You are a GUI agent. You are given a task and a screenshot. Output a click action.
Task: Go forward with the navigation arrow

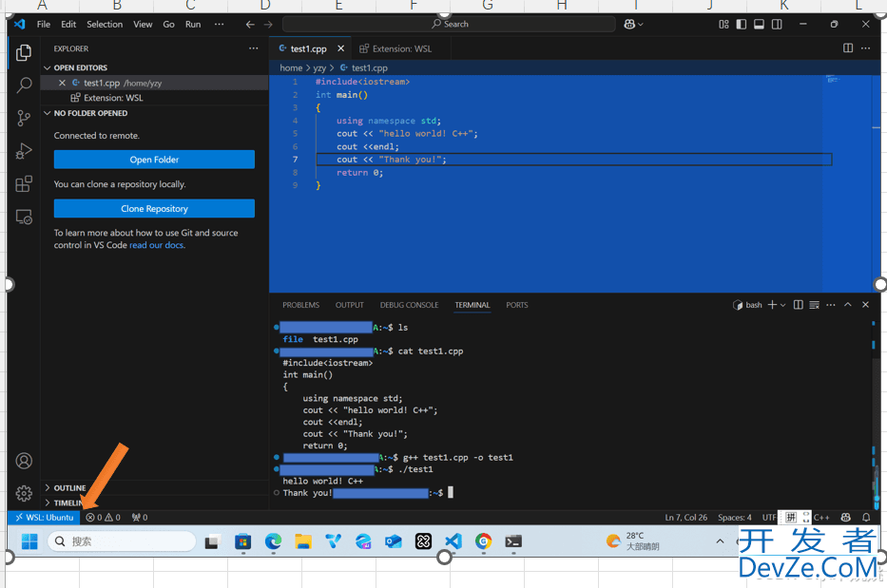point(268,25)
